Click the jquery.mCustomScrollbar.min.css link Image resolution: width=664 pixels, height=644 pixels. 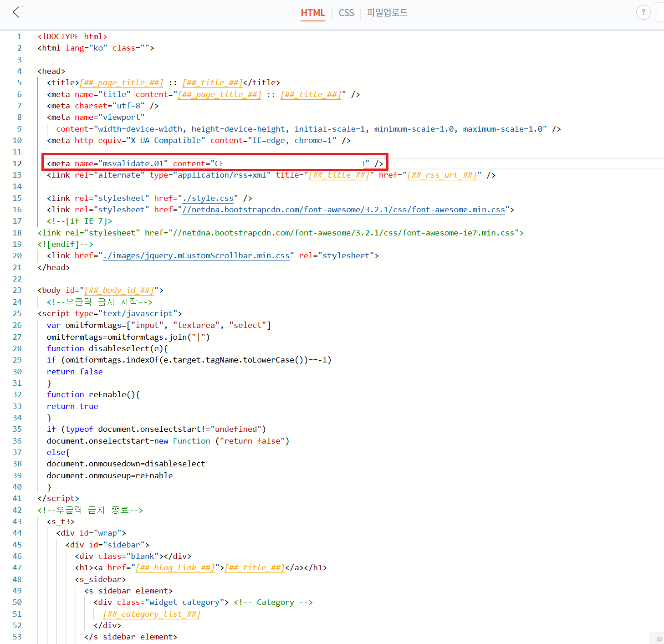[x=197, y=256]
